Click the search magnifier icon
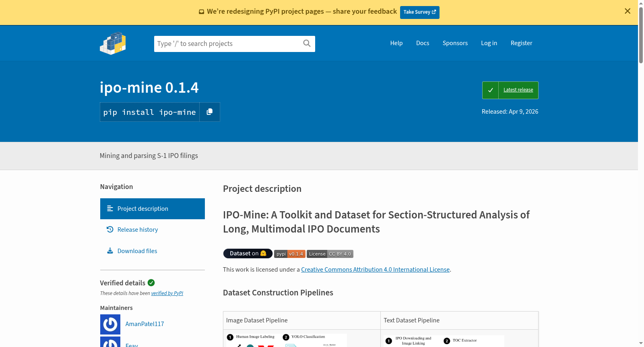Screen dimensions: 644x347 click(x=307, y=44)
